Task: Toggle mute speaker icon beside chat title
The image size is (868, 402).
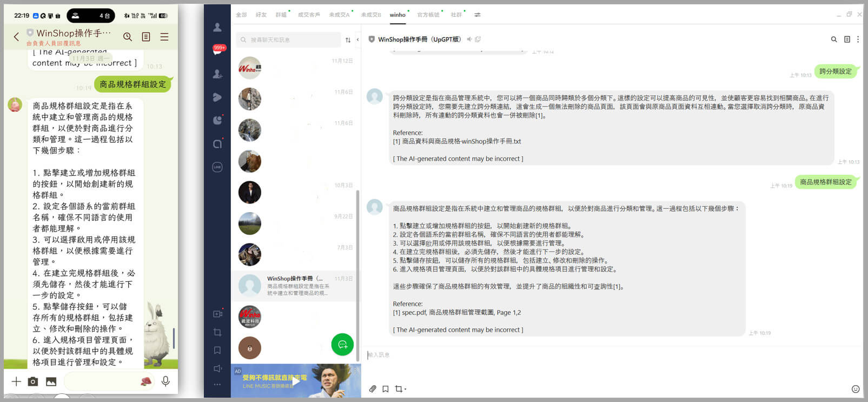Action: click(469, 39)
